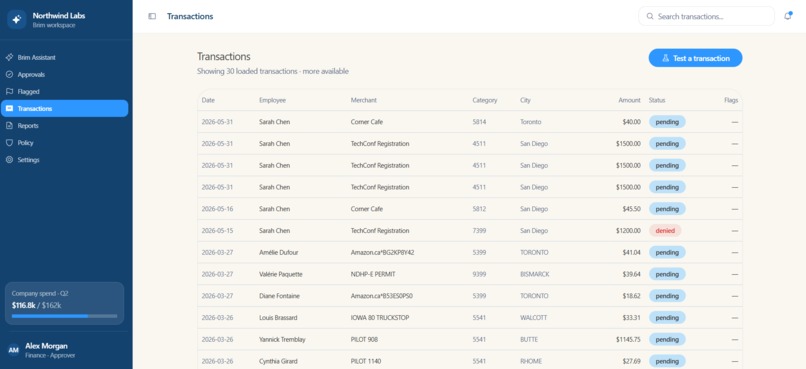Viewport: 806px width, 369px height.
Task: Select Transactions in the sidebar
Action: pos(65,108)
